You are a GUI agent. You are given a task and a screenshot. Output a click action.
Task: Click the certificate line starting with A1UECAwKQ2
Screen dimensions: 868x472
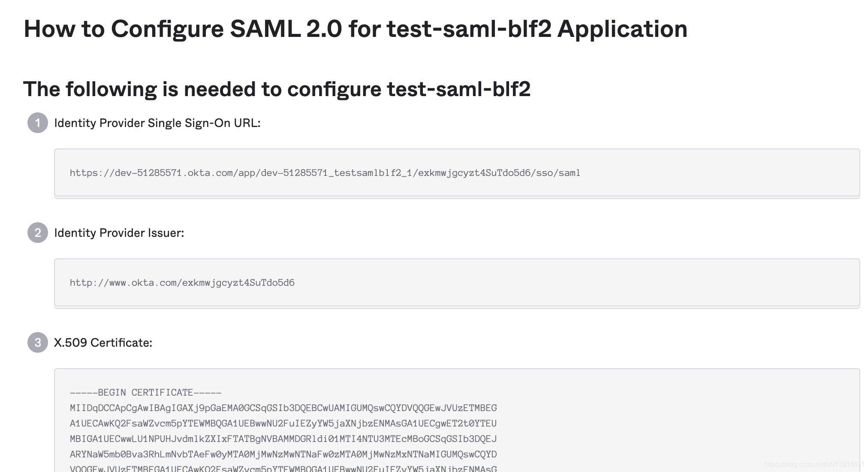(283, 424)
